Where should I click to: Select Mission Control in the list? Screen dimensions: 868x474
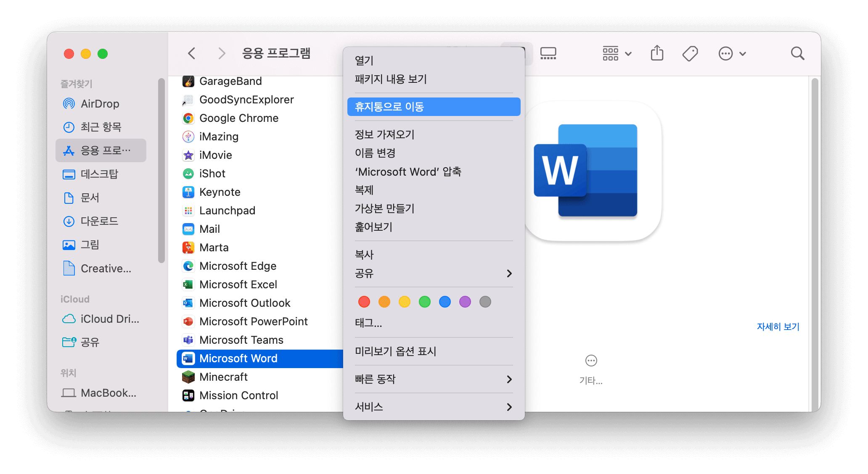[260, 395]
